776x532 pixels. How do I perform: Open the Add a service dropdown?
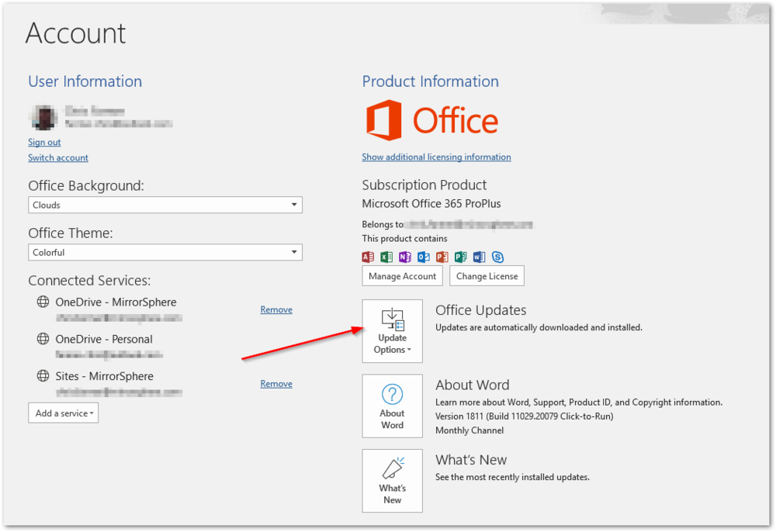click(x=64, y=413)
